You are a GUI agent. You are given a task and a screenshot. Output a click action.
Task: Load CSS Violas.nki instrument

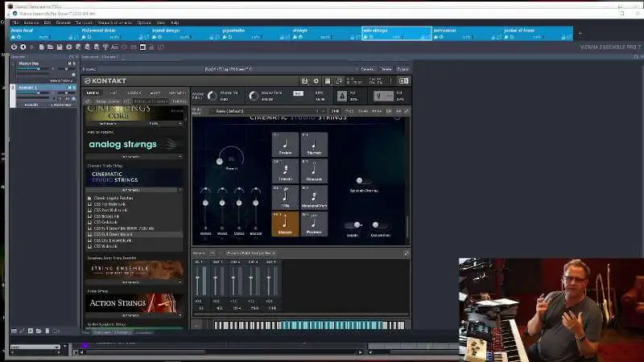106,246
